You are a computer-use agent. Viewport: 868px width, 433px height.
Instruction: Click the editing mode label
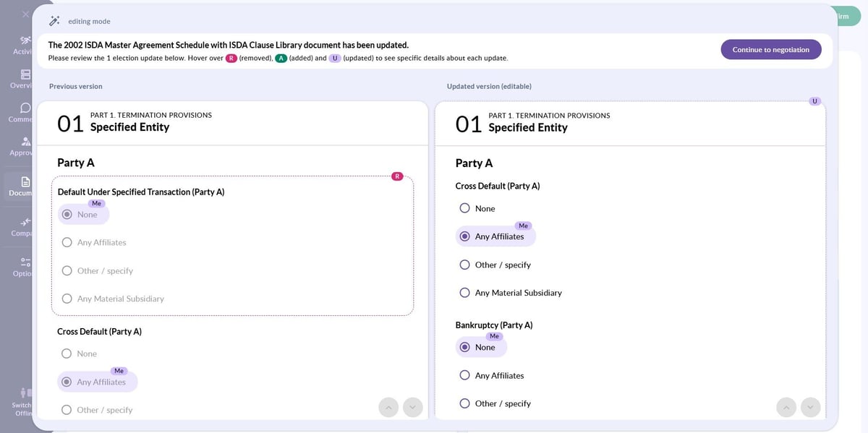coord(90,22)
